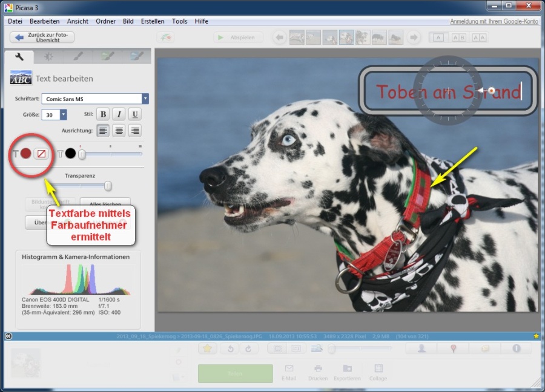
Task: Expand the Größe font size dropdown
Action: [63, 114]
